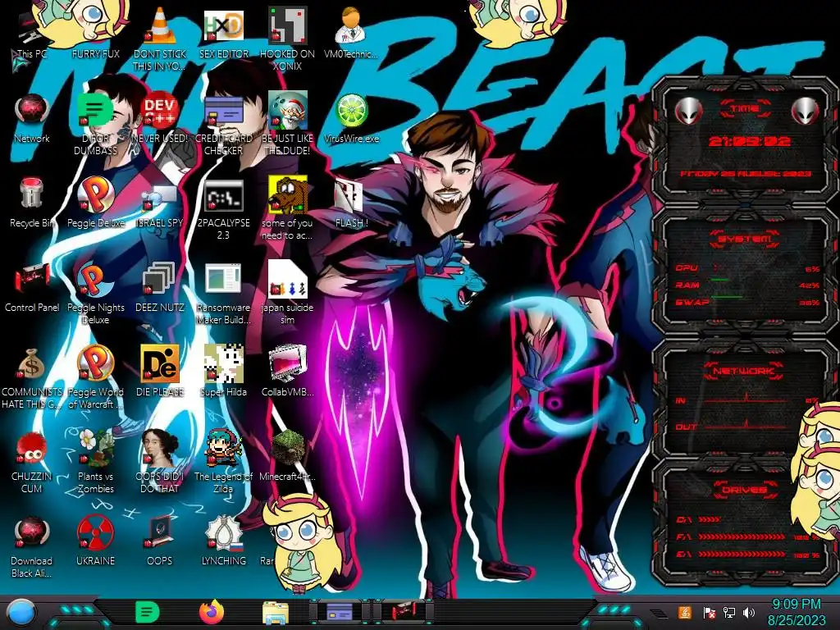Viewport: 840px width, 630px height.
Task: Open Download Black Ali... icon
Action: [x=32, y=532]
